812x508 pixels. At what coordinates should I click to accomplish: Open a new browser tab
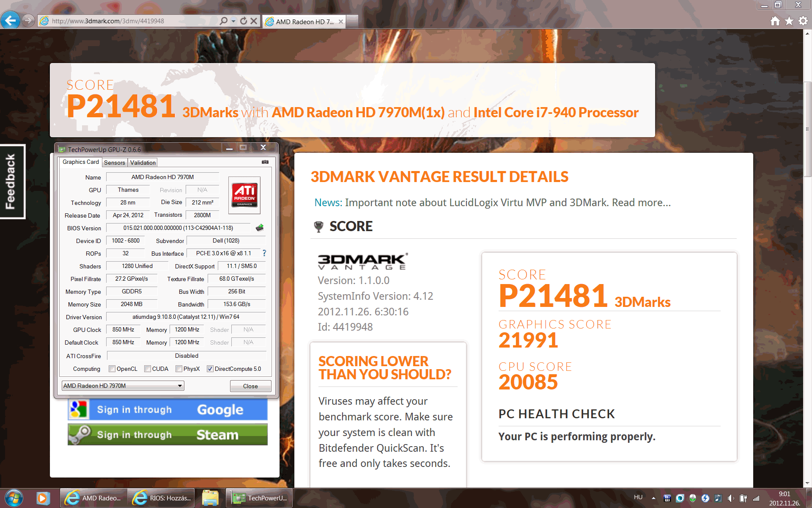point(352,21)
